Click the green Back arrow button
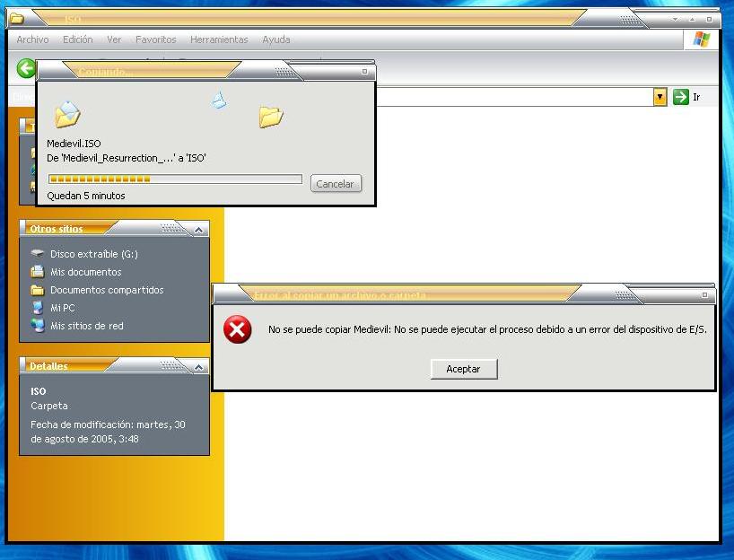The image size is (734, 560). [x=26, y=69]
